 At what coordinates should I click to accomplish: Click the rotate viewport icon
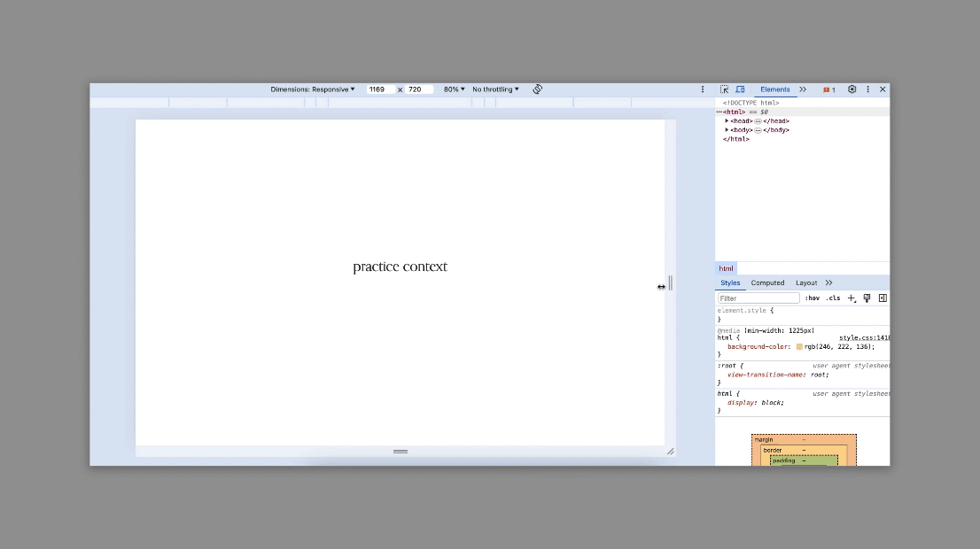tap(538, 89)
